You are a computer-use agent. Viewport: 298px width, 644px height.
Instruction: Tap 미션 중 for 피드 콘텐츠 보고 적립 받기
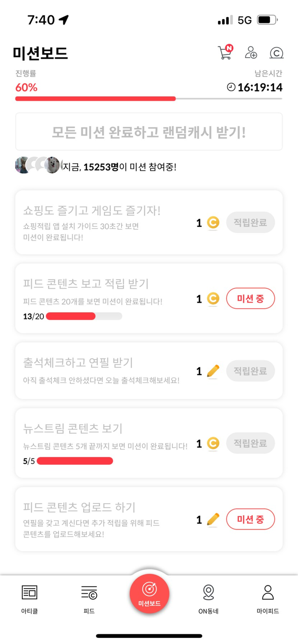pos(251,299)
